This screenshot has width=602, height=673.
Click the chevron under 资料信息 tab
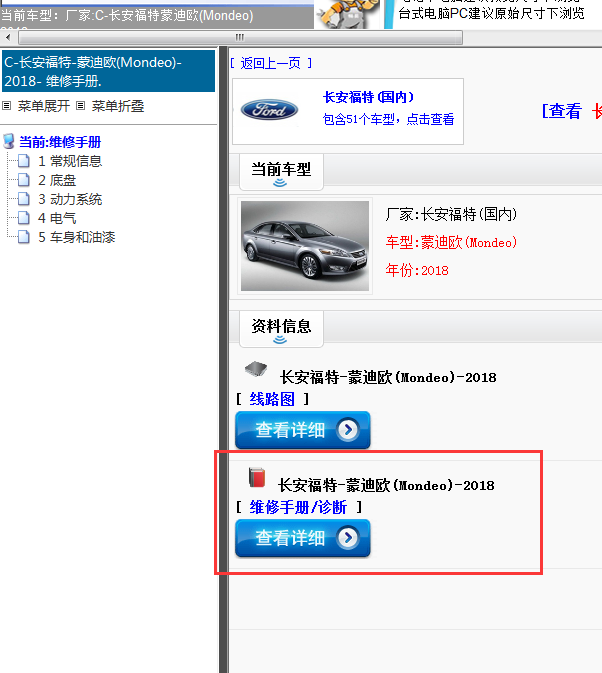click(280, 340)
